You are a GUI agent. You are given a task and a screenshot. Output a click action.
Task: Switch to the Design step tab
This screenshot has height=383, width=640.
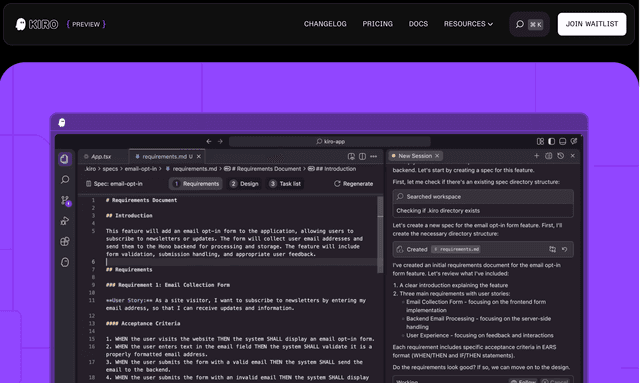[244, 184]
